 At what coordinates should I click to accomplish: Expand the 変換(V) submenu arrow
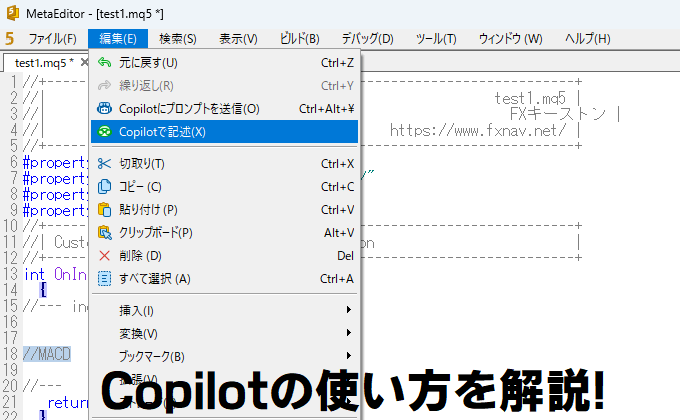349,333
